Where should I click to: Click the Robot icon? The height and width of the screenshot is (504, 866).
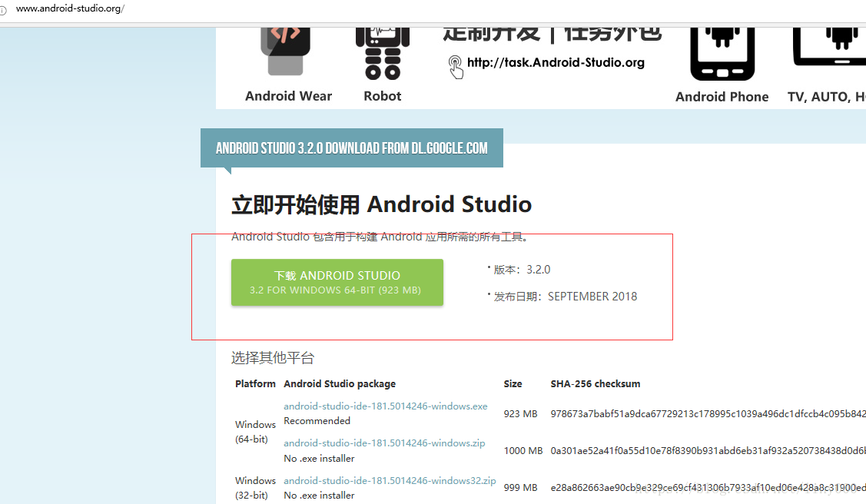382,54
